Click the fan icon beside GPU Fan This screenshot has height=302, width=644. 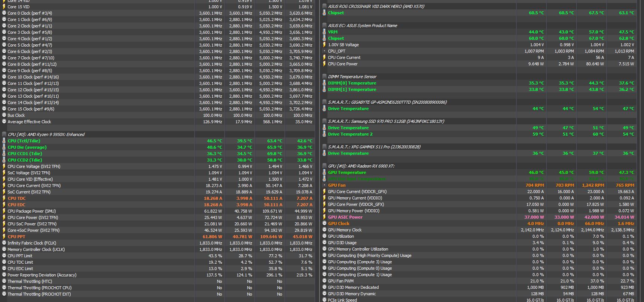[324, 185]
